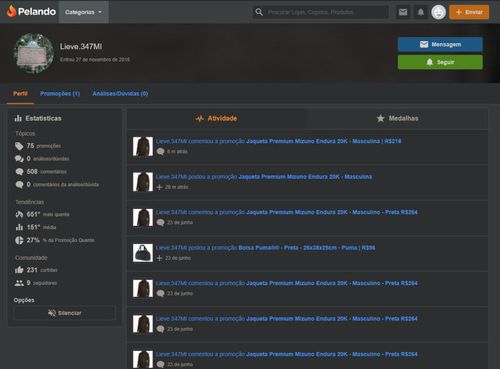Viewport: 500px width, 369px height.
Task: Open the Pelando home logo
Action: (x=31, y=12)
